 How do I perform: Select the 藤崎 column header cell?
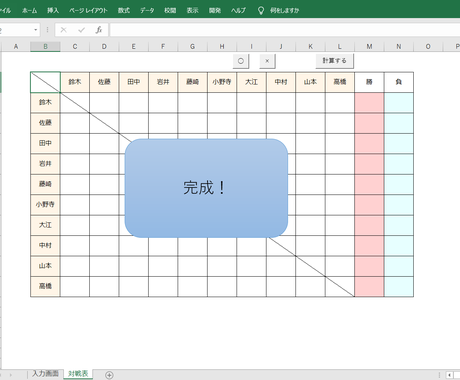[x=192, y=82]
